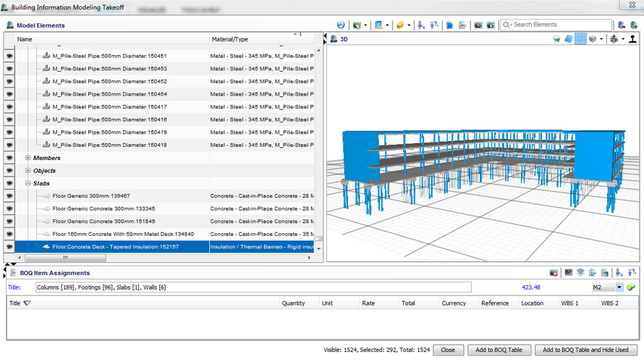Viewport: 644px width, 362px height.
Task: Click the Add to BOQ Table button
Action: coord(499,350)
